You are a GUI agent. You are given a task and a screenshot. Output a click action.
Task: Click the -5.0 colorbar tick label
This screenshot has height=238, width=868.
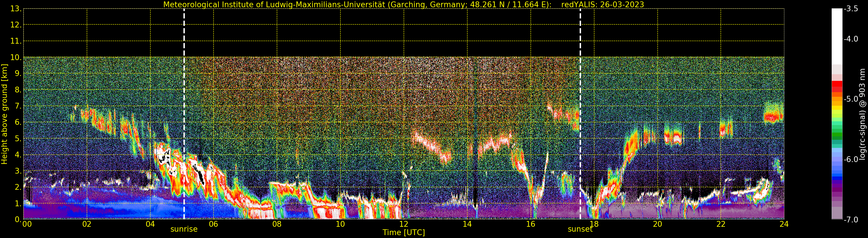[x=851, y=99]
